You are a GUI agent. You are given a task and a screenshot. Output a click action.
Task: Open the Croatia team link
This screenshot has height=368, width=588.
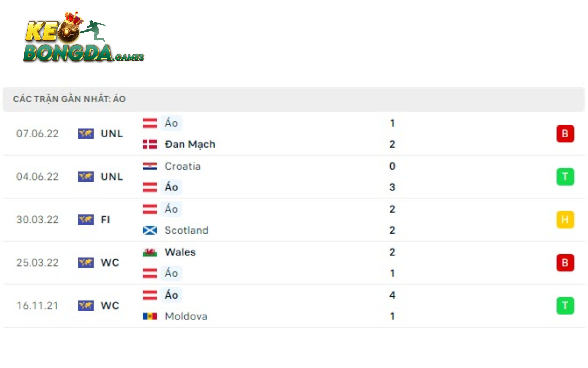pyautogui.click(x=183, y=166)
